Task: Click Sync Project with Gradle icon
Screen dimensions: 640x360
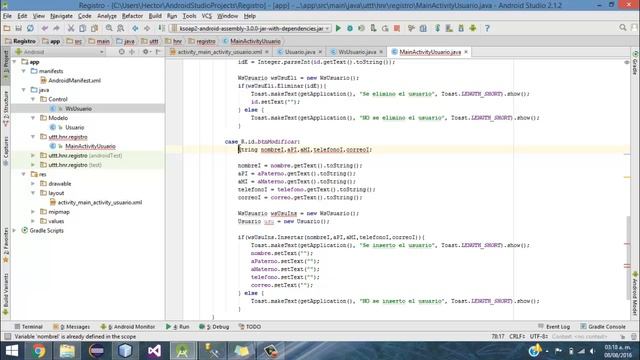Action: [437, 28]
